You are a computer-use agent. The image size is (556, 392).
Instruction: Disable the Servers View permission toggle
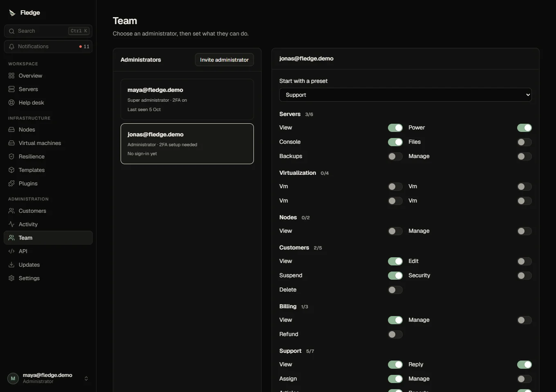click(x=395, y=128)
